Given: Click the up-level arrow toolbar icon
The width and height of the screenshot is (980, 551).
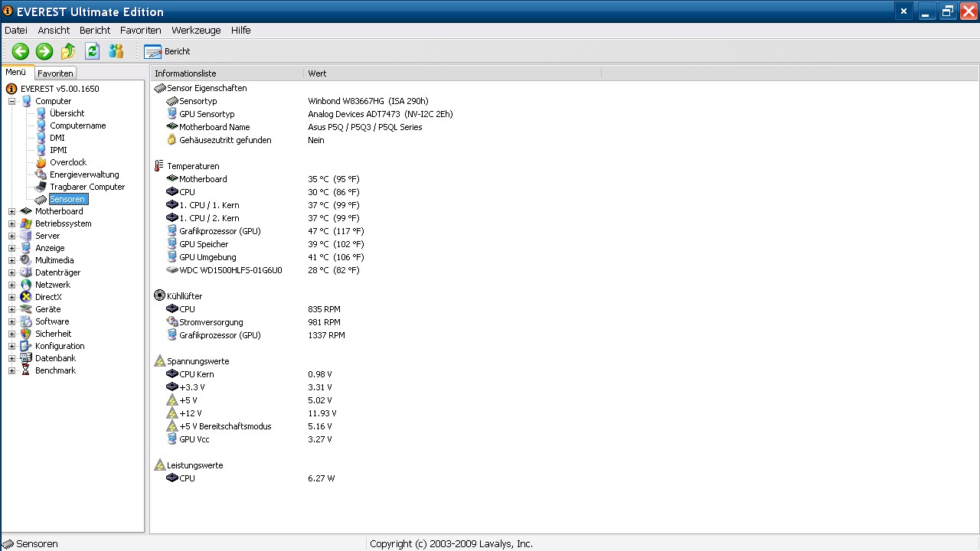Looking at the screenshot, I should (68, 51).
